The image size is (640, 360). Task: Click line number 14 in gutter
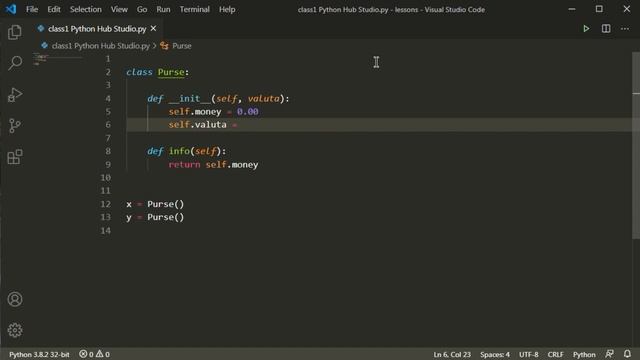click(x=106, y=231)
